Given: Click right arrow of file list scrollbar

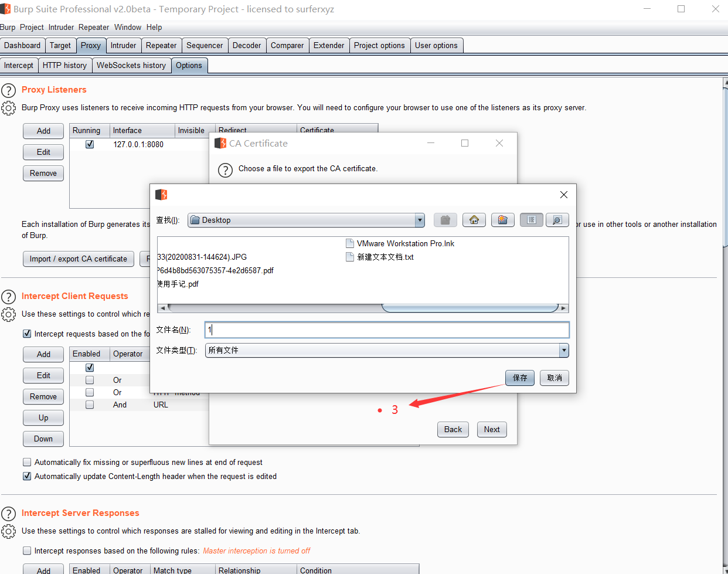Looking at the screenshot, I should click(564, 308).
